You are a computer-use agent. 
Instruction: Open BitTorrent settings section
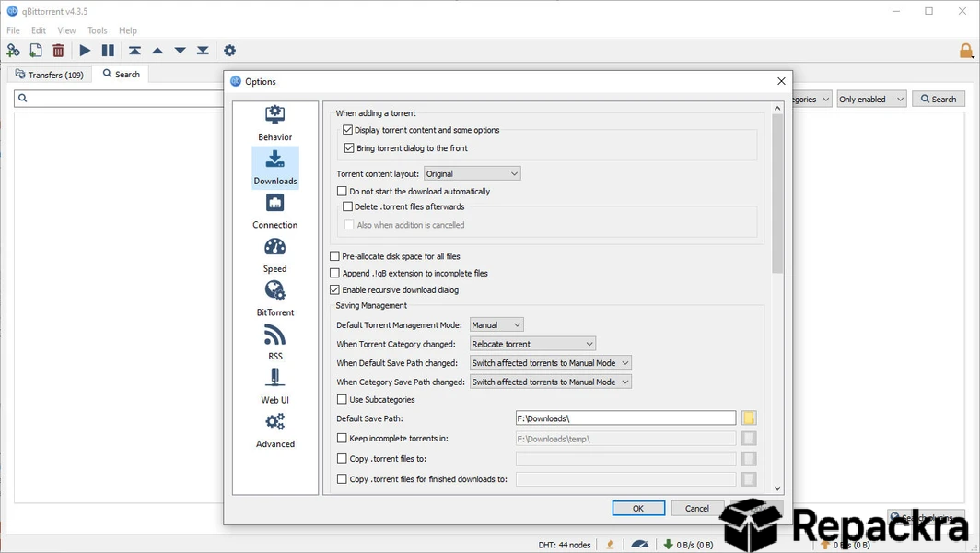(x=275, y=299)
